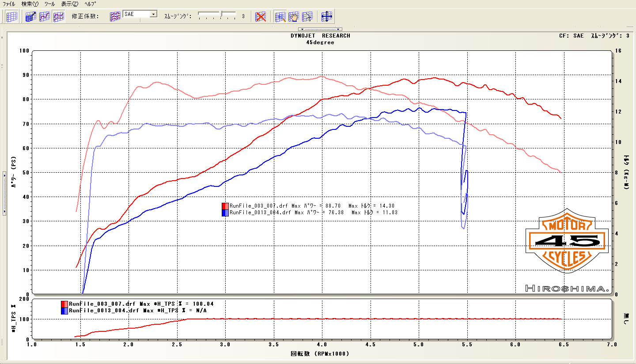Activate the magnifier zoom tool
Viewport: 636px width, 364px height.
click(x=280, y=17)
